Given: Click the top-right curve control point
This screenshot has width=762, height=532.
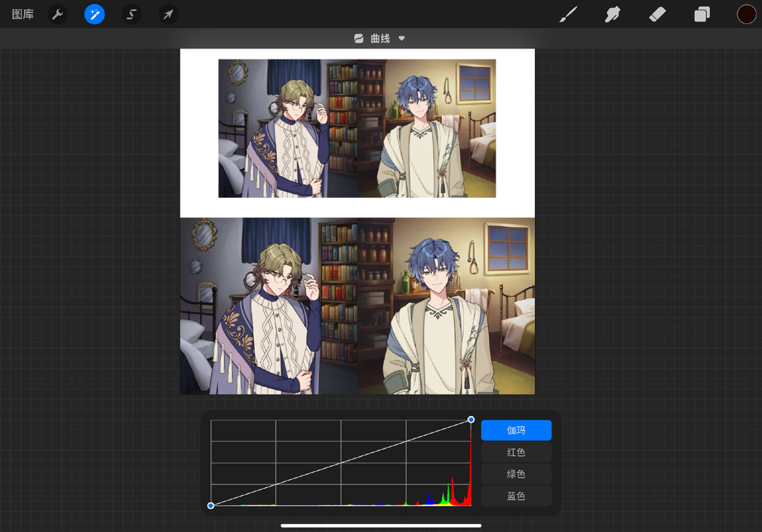Looking at the screenshot, I should (471, 420).
